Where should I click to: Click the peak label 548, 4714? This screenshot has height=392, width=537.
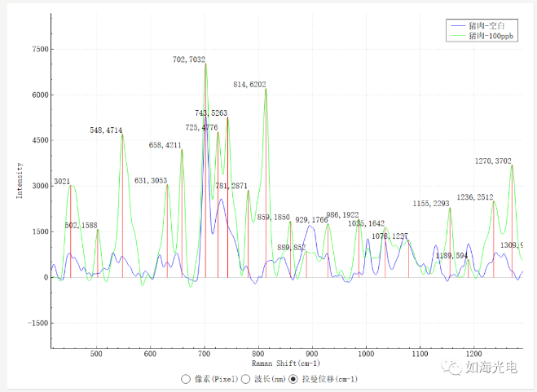coord(106,130)
